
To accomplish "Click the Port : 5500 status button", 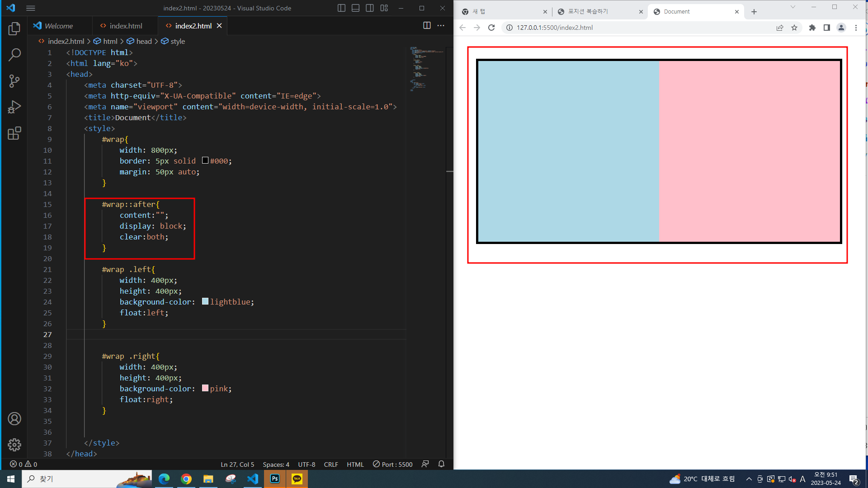I will point(392,465).
